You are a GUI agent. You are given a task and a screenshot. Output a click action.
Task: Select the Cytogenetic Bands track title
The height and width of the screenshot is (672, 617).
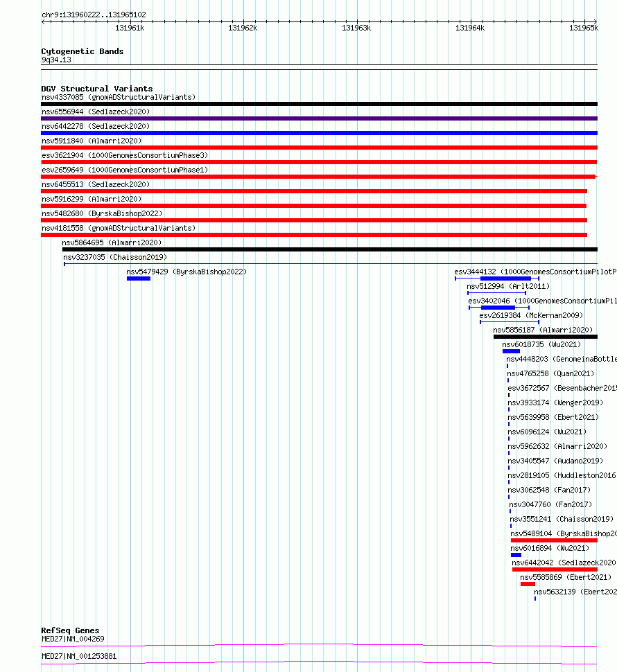click(82, 51)
